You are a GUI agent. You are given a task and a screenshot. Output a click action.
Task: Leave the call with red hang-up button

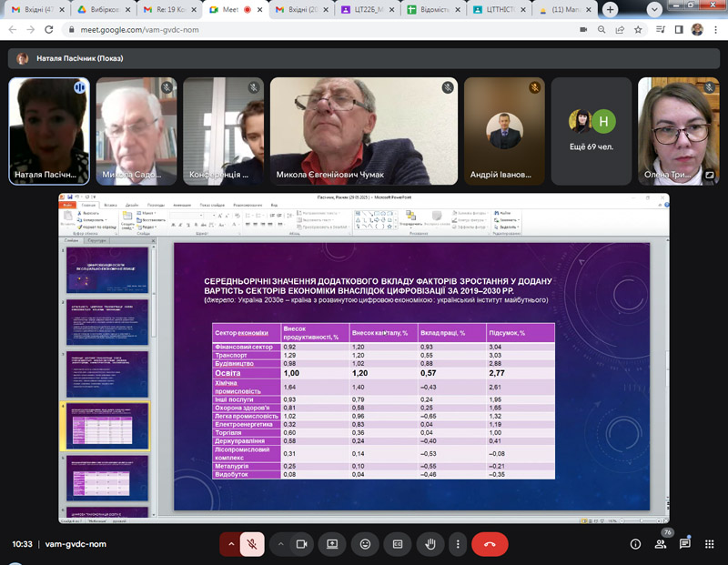click(x=490, y=544)
